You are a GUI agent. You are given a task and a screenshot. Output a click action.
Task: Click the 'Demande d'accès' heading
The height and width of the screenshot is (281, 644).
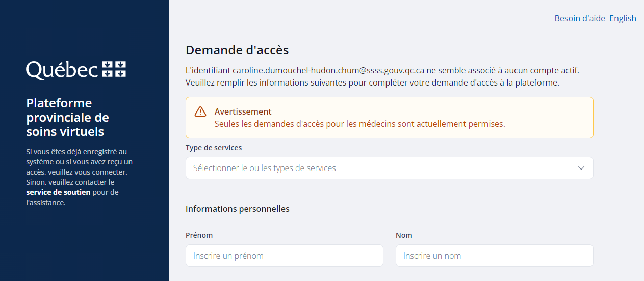pyautogui.click(x=237, y=50)
